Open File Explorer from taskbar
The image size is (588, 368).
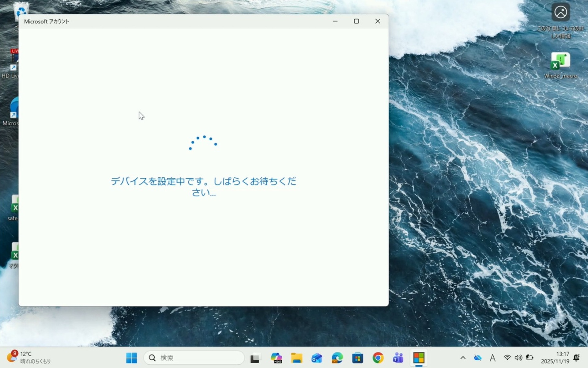click(x=296, y=358)
